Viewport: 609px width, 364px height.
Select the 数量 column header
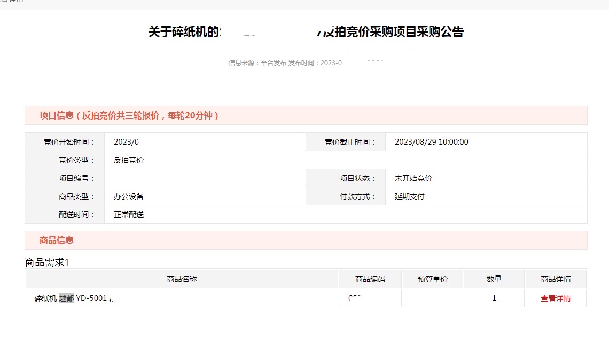click(x=494, y=279)
